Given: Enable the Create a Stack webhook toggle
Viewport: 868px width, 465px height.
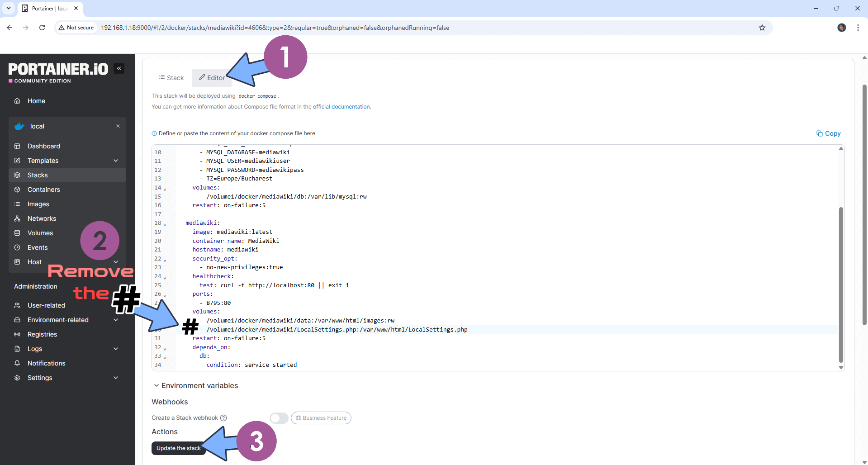Looking at the screenshot, I should (x=279, y=418).
